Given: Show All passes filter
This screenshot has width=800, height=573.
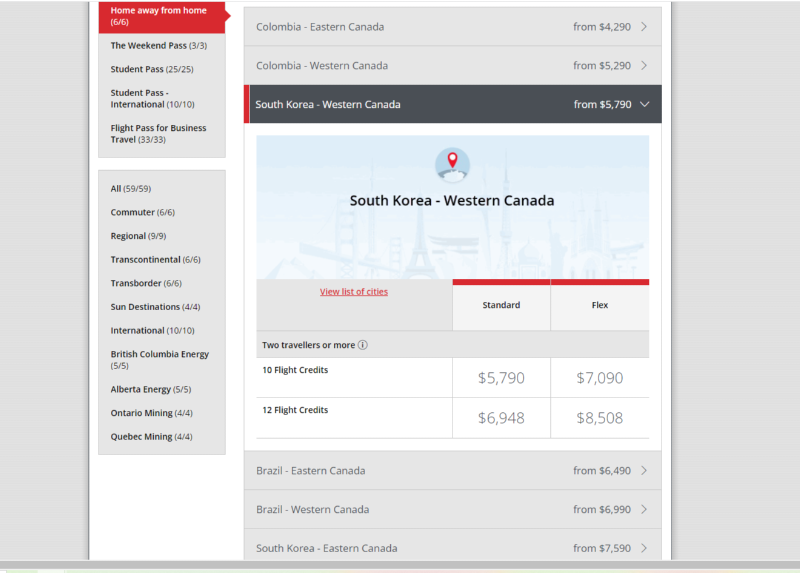Looking at the screenshot, I should coord(130,189).
